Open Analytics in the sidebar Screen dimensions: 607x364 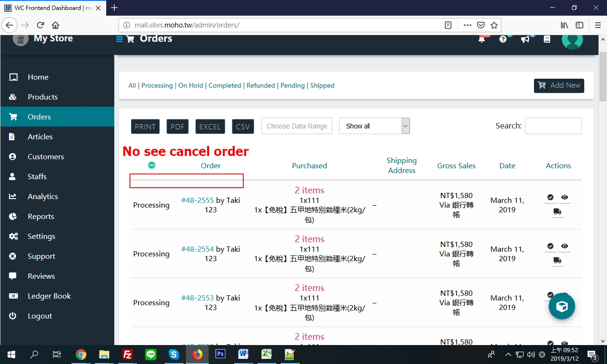(x=57, y=197)
